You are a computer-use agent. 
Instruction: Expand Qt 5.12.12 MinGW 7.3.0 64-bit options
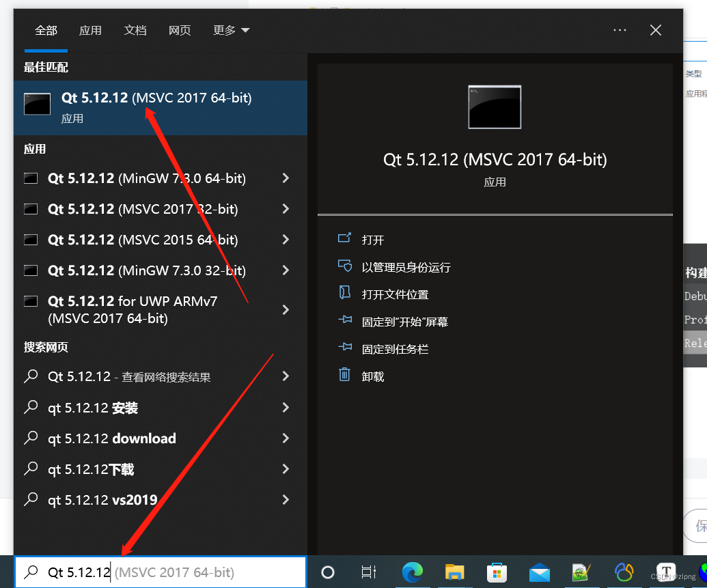point(286,178)
